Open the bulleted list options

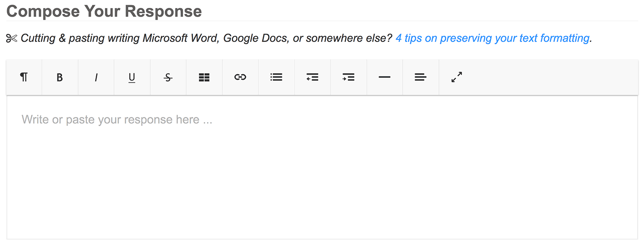click(x=276, y=77)
